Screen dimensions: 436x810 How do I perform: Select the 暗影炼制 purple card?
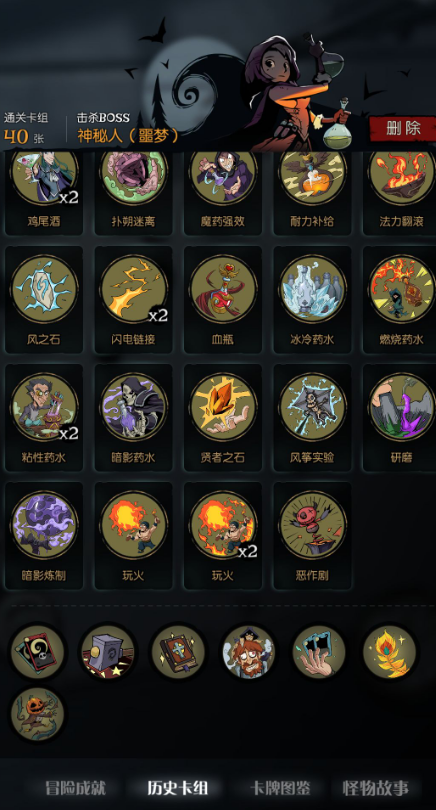44,536
